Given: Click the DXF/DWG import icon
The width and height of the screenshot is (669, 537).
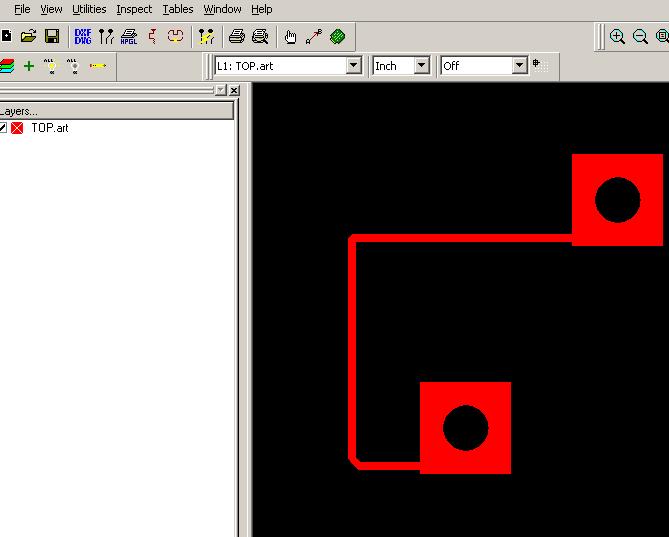Looking at the screenshot, I should coord(83,37).
